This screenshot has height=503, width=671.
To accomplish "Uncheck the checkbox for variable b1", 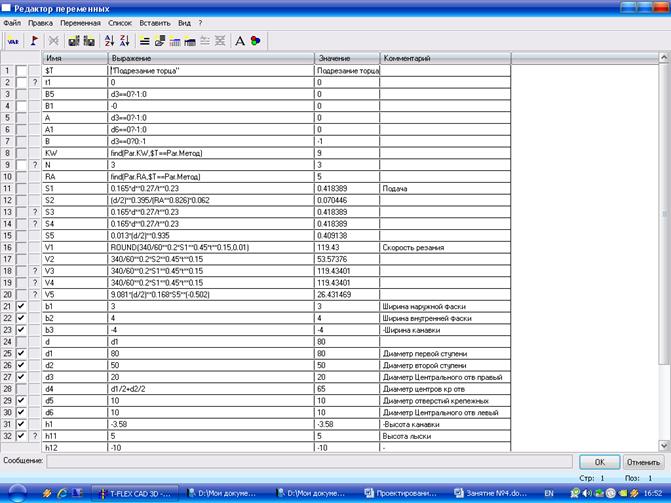I will tap(21, 307).
